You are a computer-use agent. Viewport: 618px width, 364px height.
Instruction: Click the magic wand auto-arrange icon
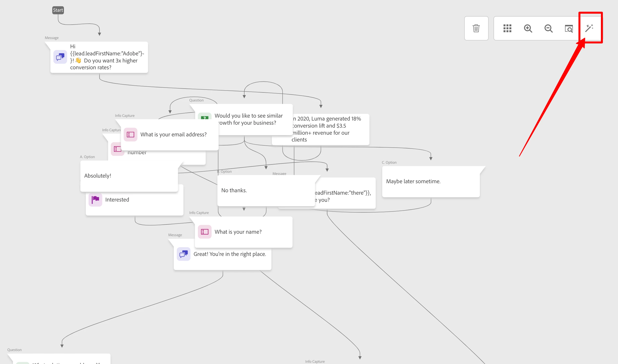(x=589, y=28)
